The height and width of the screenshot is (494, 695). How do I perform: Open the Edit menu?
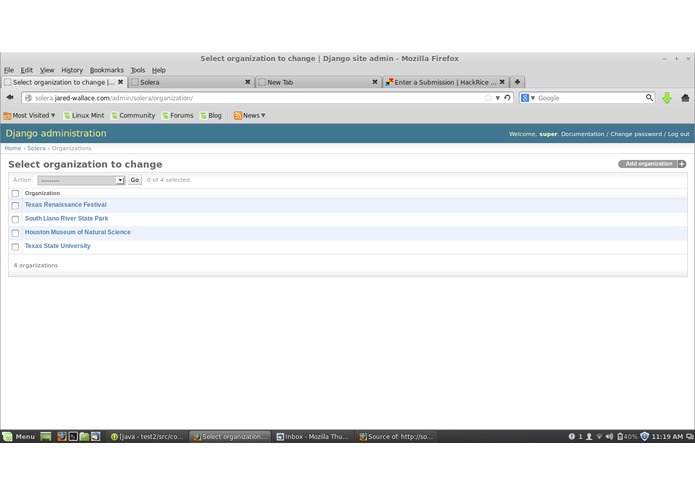click(x=27, y=70)
